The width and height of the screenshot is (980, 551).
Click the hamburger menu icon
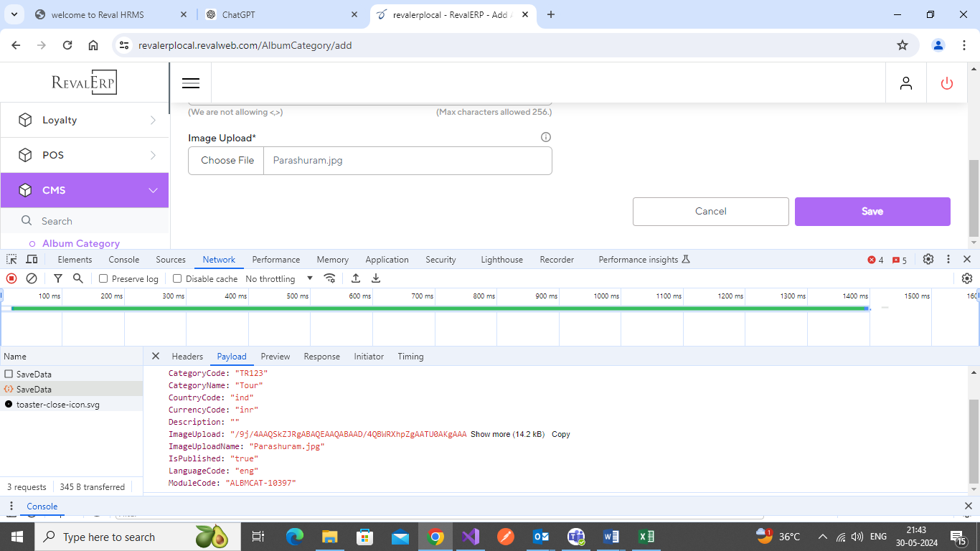click(191, 83)
